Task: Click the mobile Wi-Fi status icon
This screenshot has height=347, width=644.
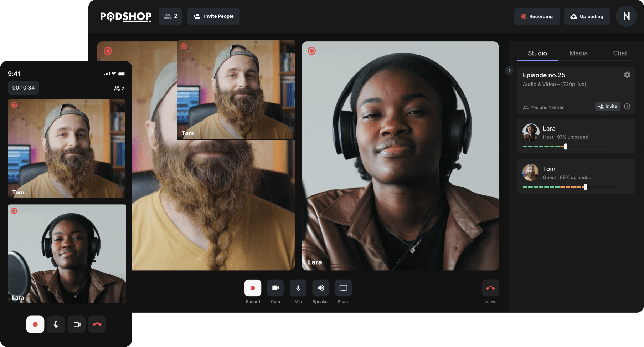Action: click(114, 73)
